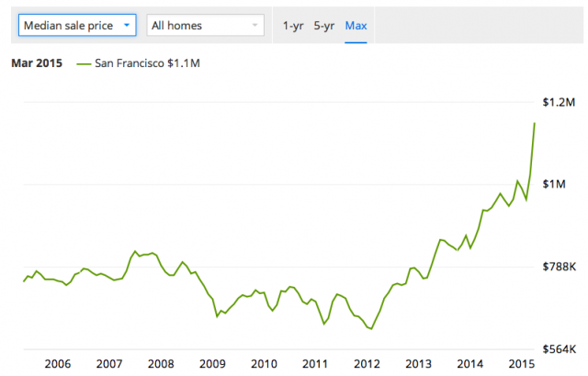
Task: Select the 1-yr time range
Action: [x=293, y=25]
